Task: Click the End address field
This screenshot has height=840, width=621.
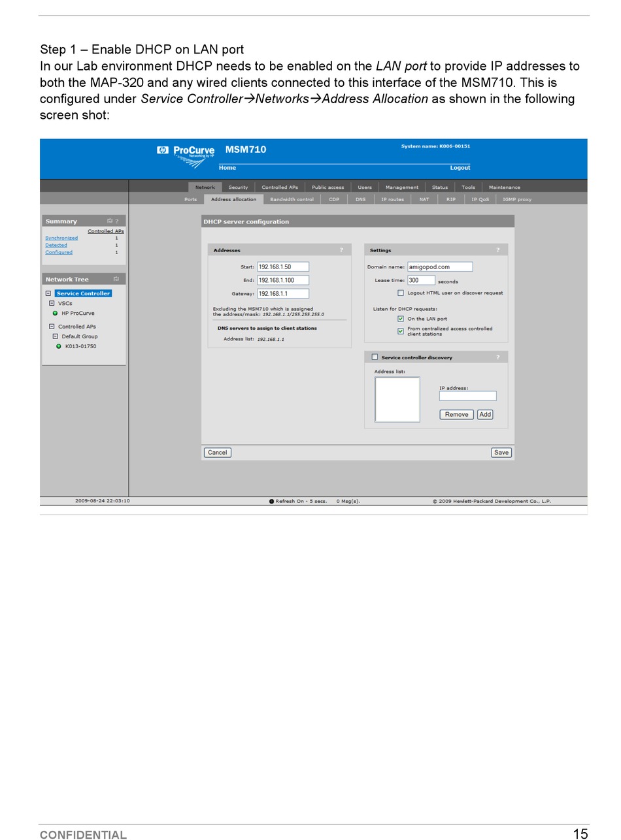Action: (x=283, y=280)
